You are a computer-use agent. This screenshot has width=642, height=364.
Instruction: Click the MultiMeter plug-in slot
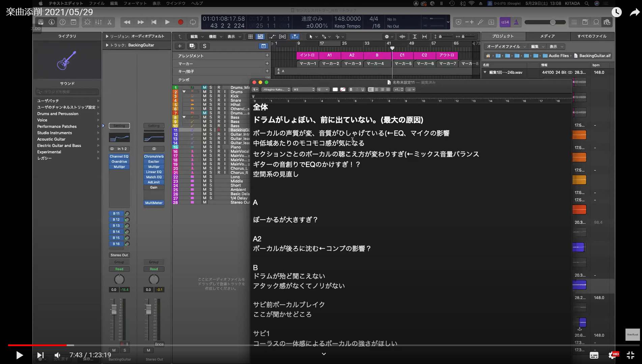coord(154,203)
